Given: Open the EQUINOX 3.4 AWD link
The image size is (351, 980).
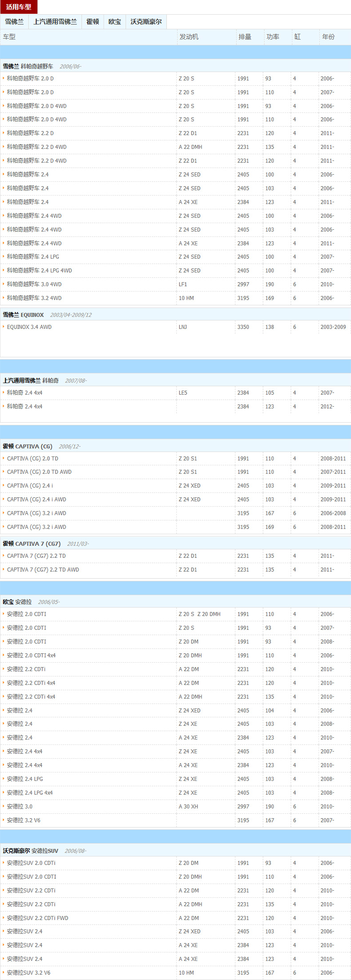Looking at the screenshot, I should [x=29, y=327].
